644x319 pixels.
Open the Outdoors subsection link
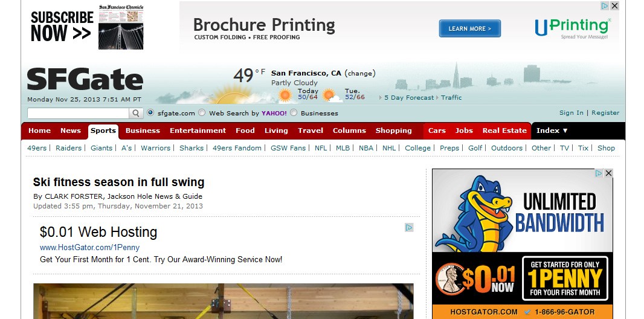[x=507, y=148]
